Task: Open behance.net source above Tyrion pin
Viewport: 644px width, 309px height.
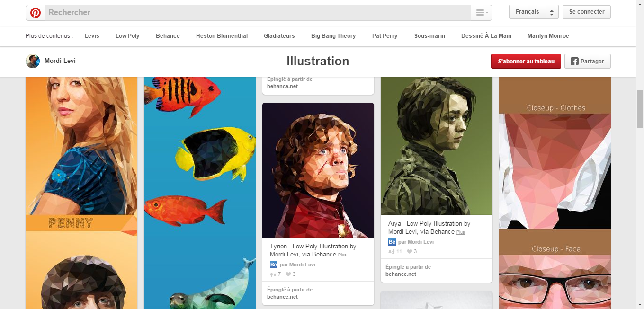Action: coord(283,87)
